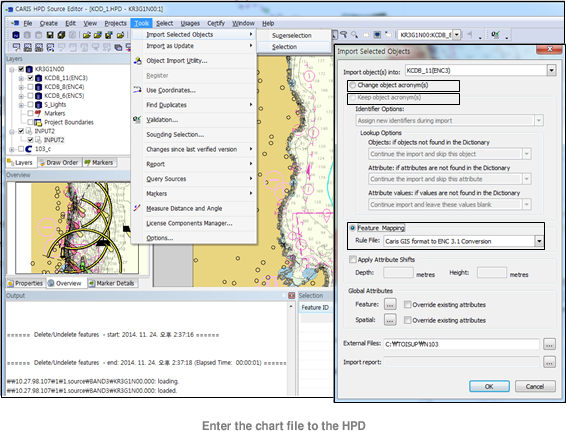566x431 pixels.
Task: Click the magnifier zoom tool icon
Action: (x=355, y=35)
